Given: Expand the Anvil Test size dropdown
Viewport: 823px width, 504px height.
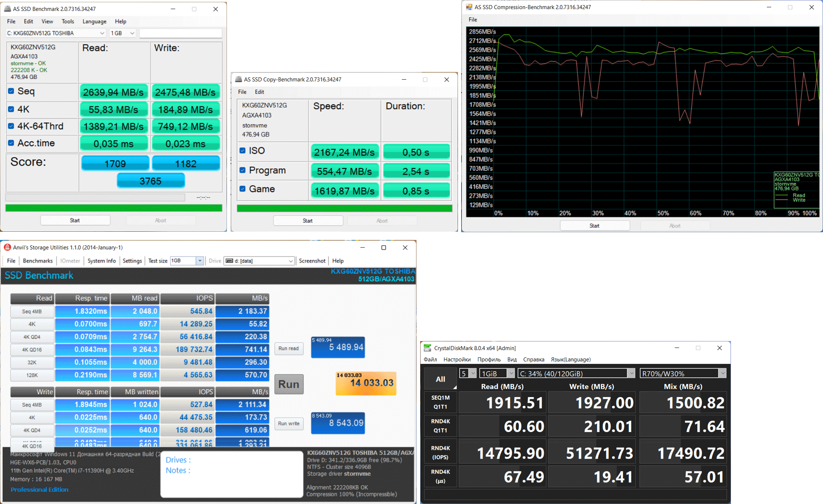Looking at the screenshot, I should pyautogui.click(x=200, y=261).
